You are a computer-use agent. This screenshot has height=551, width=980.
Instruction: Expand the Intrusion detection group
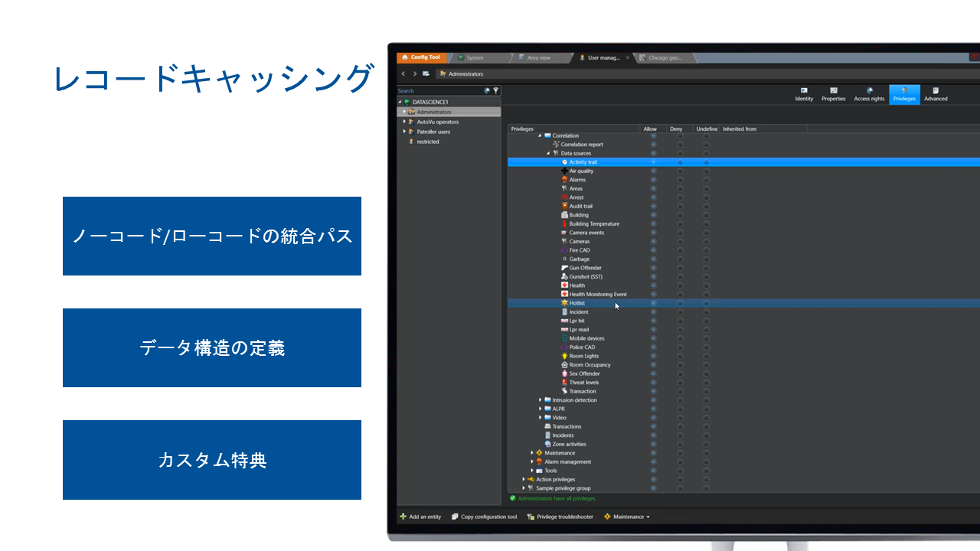click(540, 400)
